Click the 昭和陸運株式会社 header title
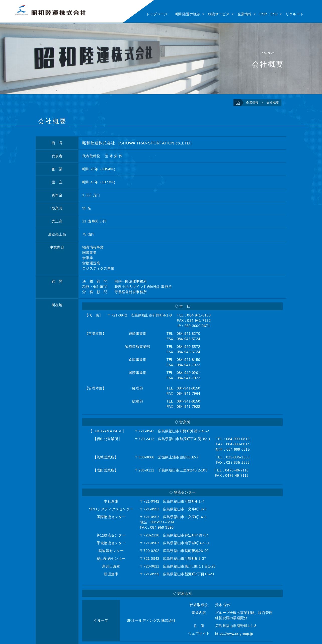322x644 pixels. (x=58, y=13)
